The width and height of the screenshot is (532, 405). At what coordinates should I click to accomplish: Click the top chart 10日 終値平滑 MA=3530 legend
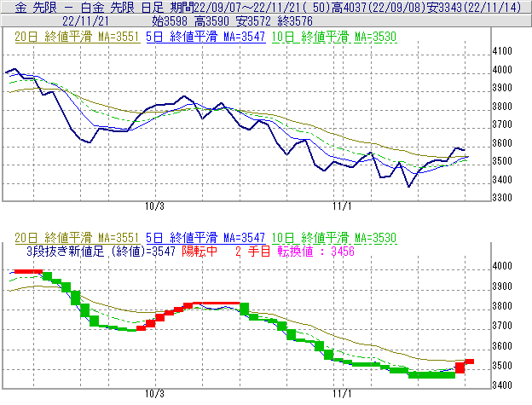coord(334,37)
